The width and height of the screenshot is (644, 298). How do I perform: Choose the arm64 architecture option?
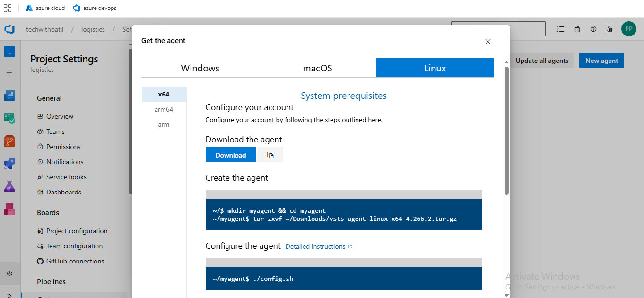164,109
